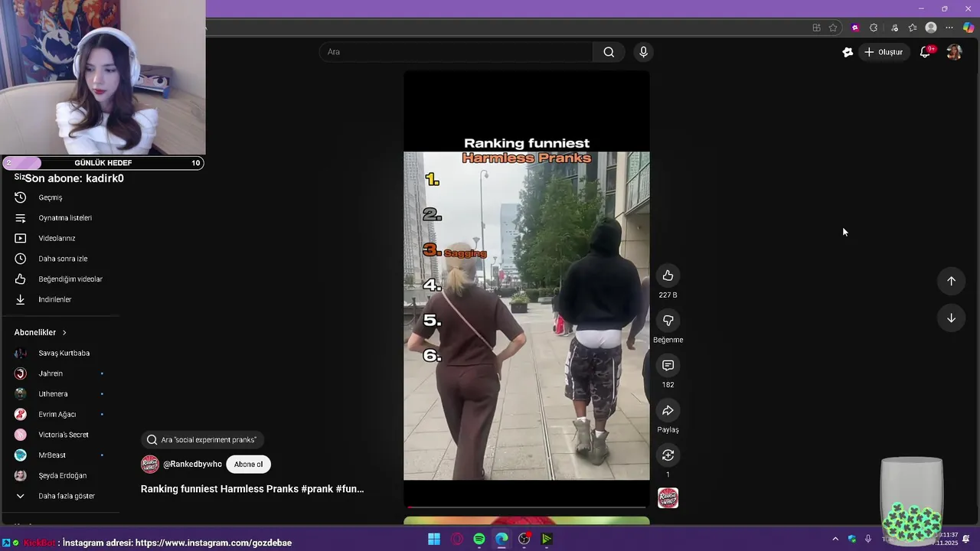Subscribe with the Abone ol button
The height and width of the screenshot is (551, 980).
click(248, 465)
